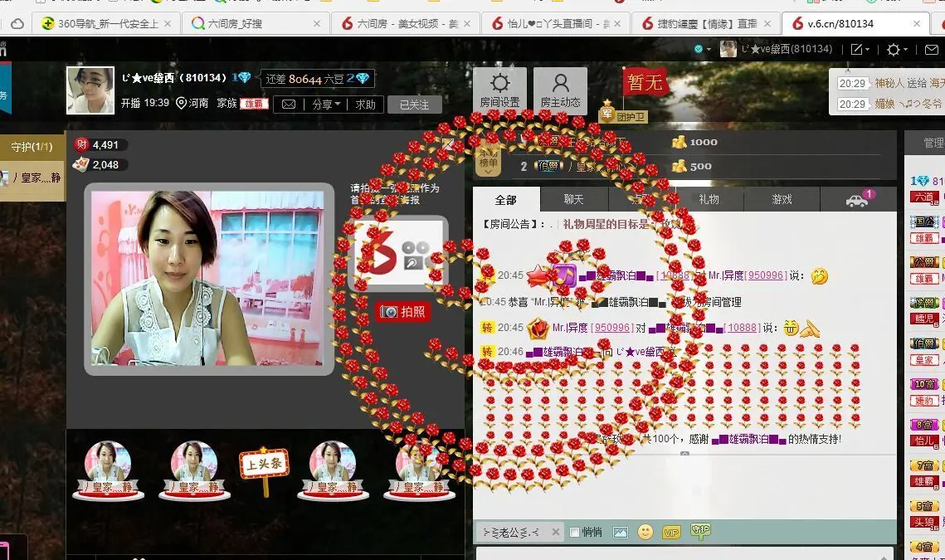The height and width of the screenshot is (560, 945).
Task: Click the 还差 80644 六豆 level progress
Action: point(318,78)
